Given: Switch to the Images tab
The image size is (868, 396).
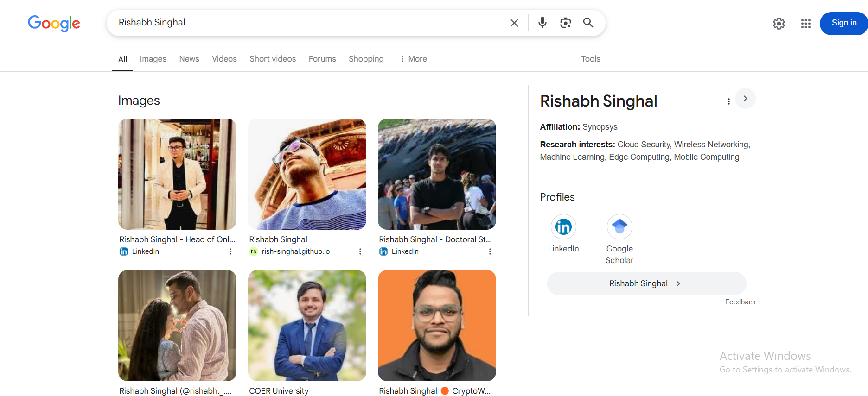Looking at the screenshot, I should tap(153, 59).
